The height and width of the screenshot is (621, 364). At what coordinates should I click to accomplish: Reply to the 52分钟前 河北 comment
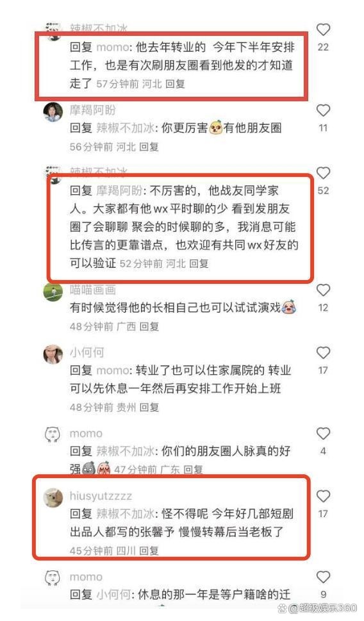pyautogui.click(x=199, y=263)
